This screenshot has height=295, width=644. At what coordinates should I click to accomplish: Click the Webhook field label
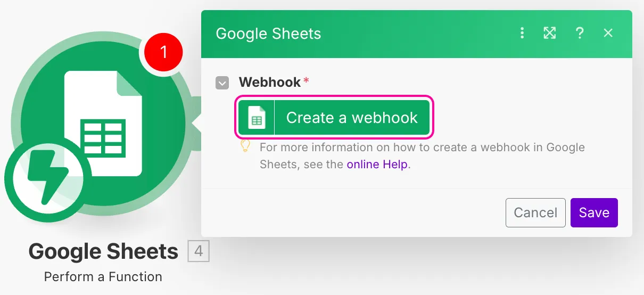(x=270, y=83)
